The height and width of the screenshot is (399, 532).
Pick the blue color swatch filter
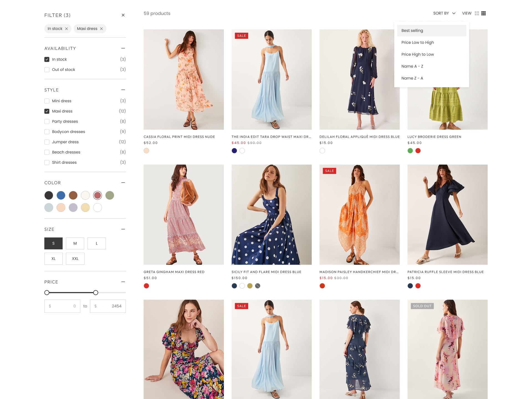(61, 195)
